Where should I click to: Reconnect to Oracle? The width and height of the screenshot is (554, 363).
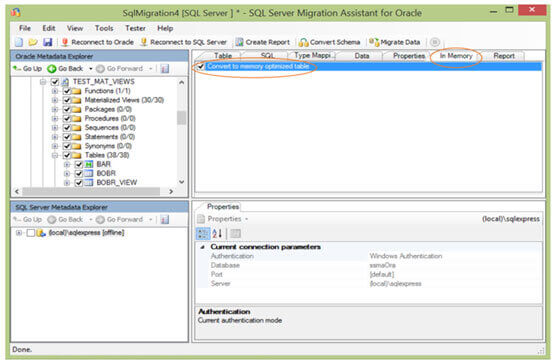click(98, 42)
